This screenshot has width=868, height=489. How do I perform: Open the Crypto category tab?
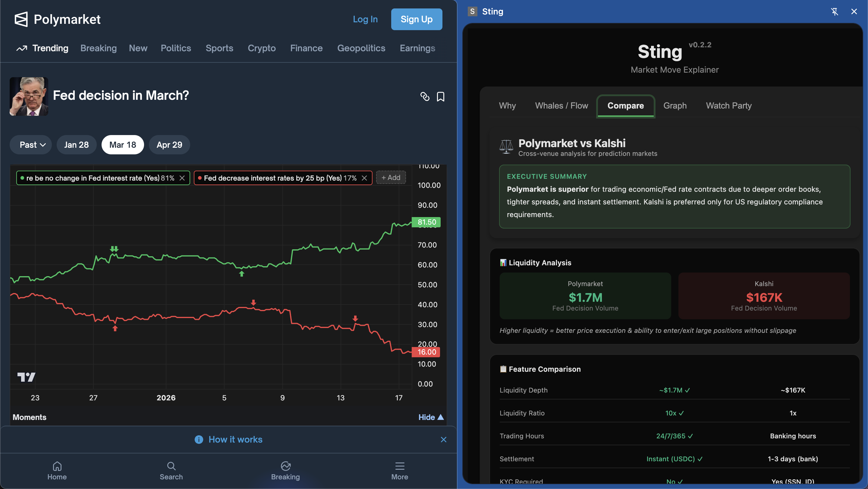point(262,48)
